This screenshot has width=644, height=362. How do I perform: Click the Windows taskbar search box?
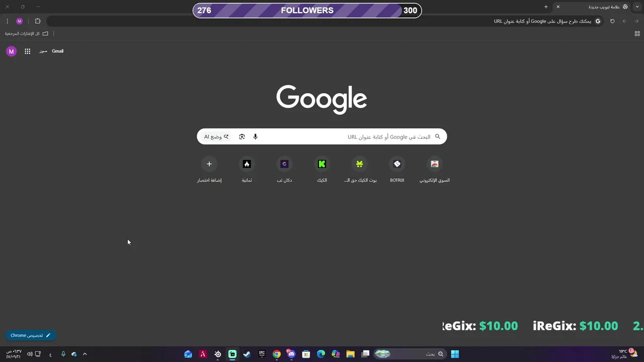409,354
